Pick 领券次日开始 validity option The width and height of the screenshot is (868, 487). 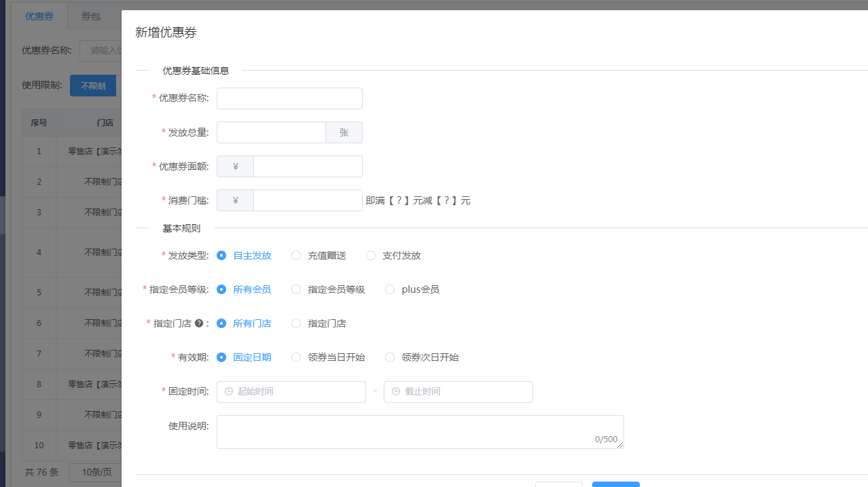422,357
